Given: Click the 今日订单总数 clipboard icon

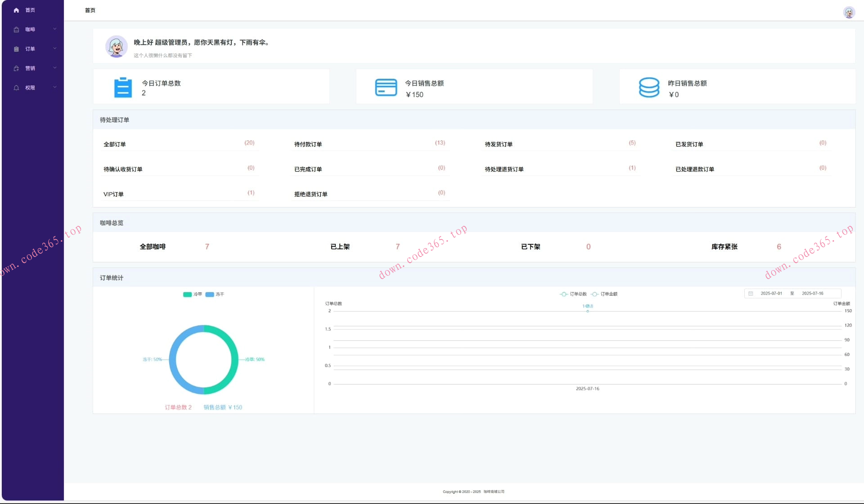Looking at the screenshot, I should (123, 88).
